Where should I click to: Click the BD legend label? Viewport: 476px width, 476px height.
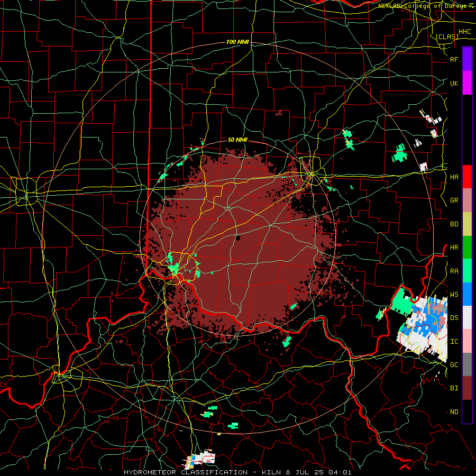(454, 224)
